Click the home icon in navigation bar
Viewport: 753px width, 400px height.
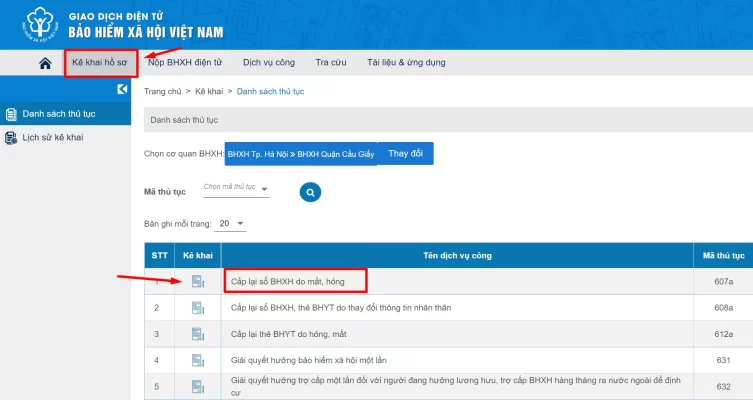(44, 63)
